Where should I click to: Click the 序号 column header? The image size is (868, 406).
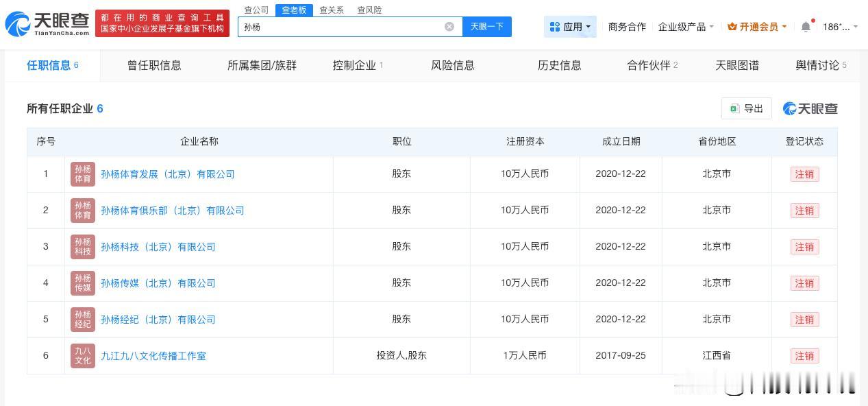coord(46,141)
